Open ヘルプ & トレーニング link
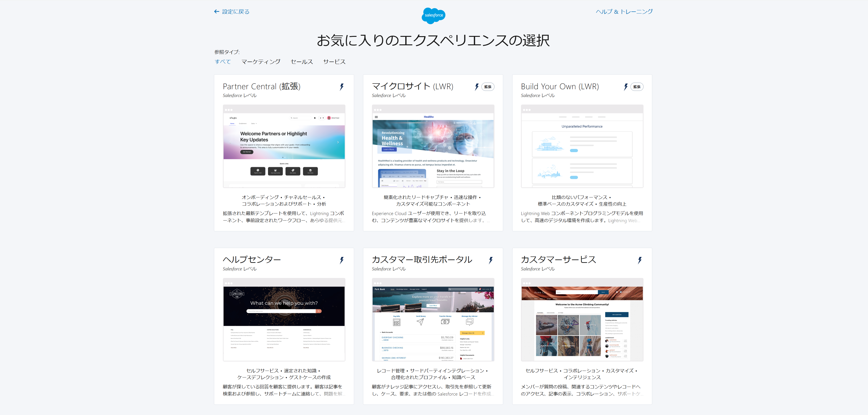 tap(624, 11)
